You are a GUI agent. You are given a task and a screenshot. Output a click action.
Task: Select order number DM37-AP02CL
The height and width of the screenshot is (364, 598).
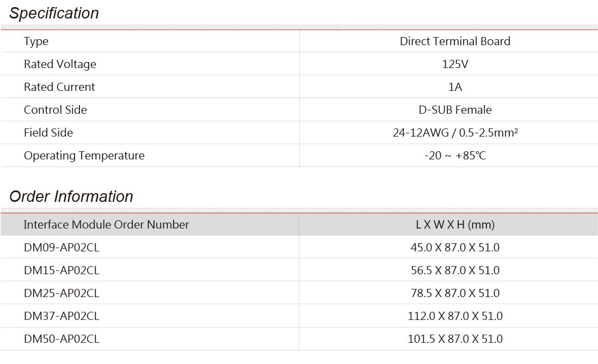pyautogui.click(x=61, y=316)
